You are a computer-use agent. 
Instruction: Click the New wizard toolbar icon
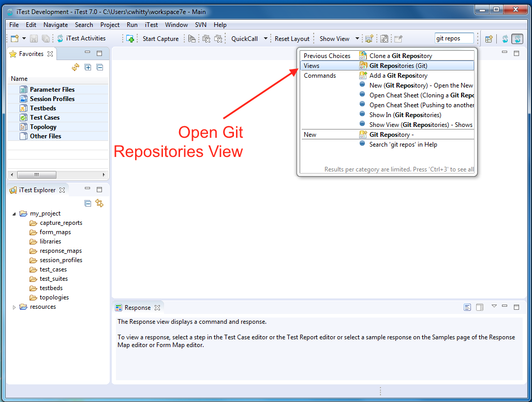coord(14,39)
